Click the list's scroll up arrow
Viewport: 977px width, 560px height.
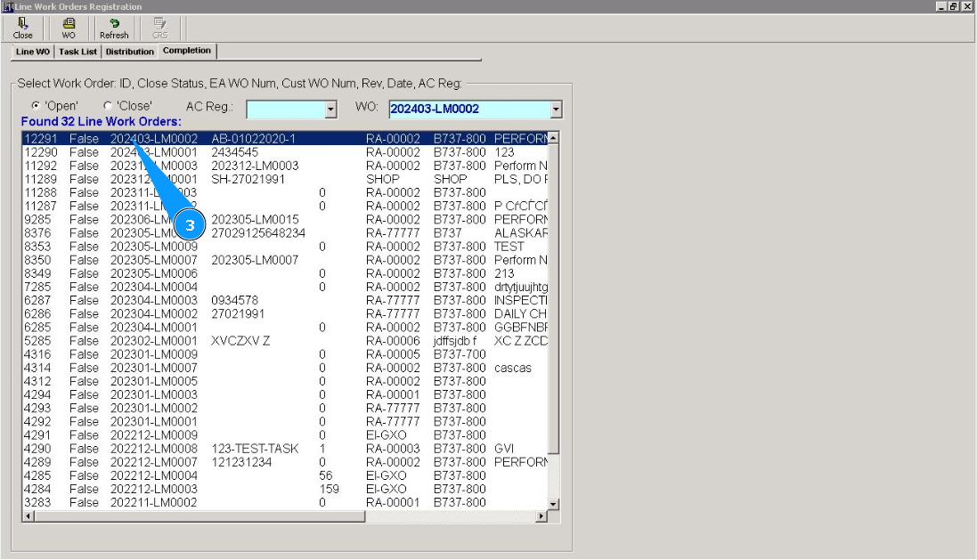[x=553, y=138]
